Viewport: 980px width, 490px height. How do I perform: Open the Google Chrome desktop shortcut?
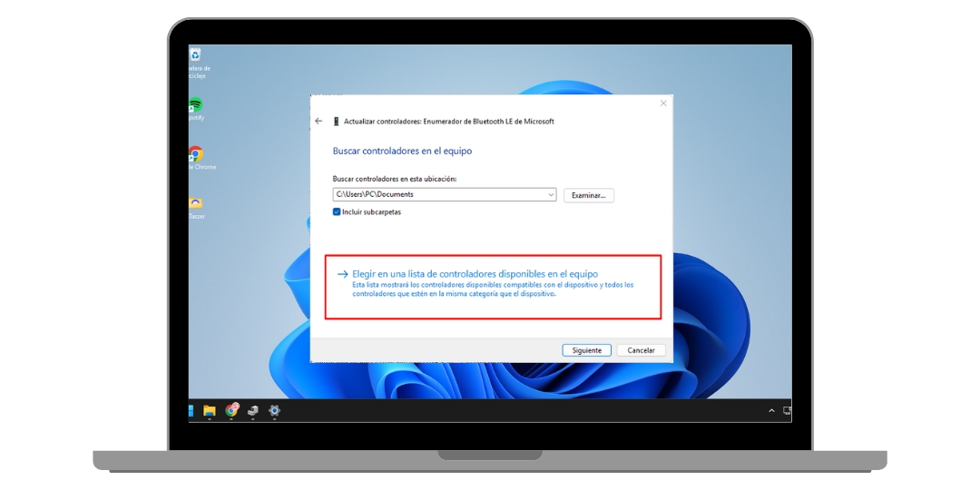195,153
